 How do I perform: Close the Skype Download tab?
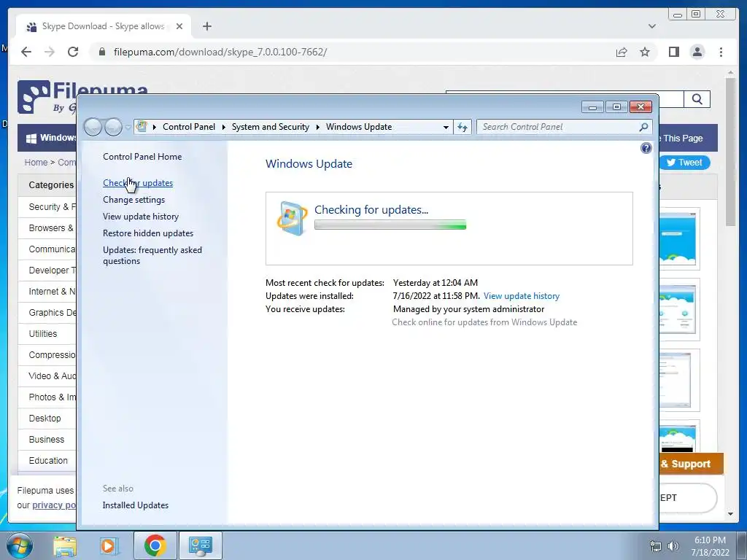(179, 26)
